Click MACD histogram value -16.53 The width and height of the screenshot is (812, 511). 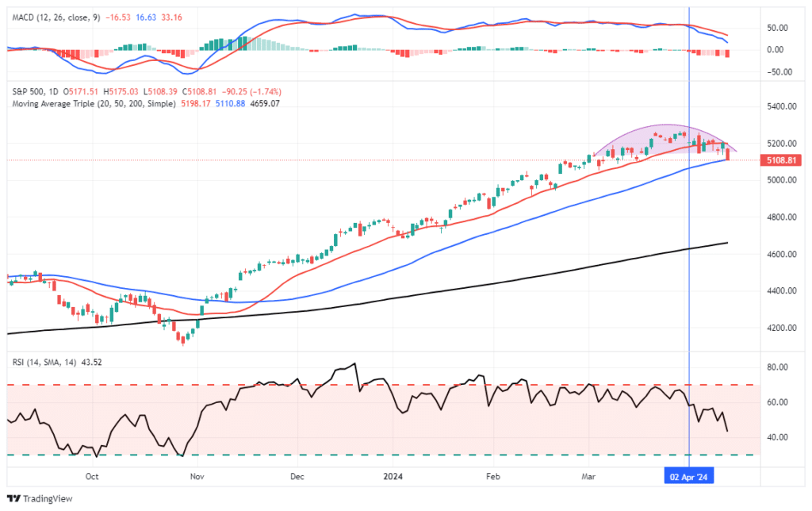pyautogui.click(x=118, y=17)
